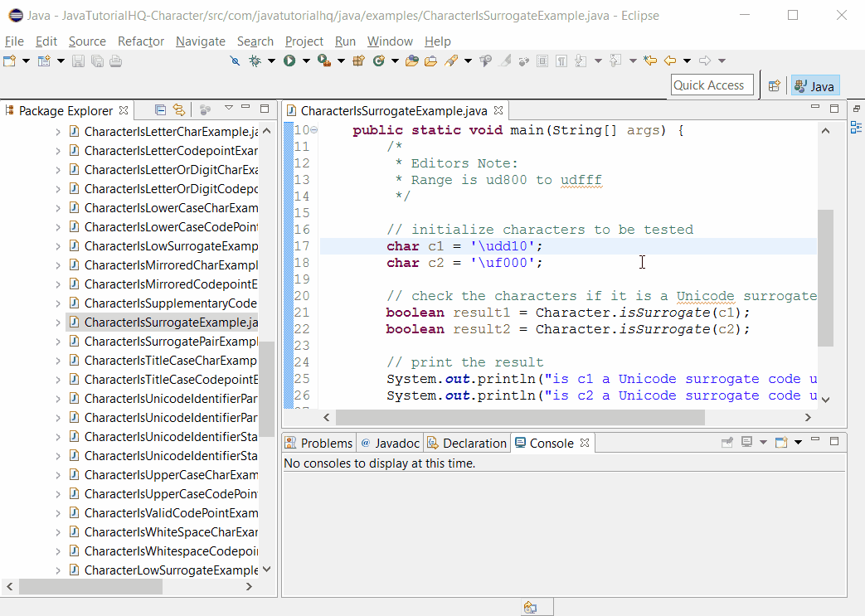Screen dimensions: 865x616
Task: Save the current file with the Save icon
Action: 78,61
